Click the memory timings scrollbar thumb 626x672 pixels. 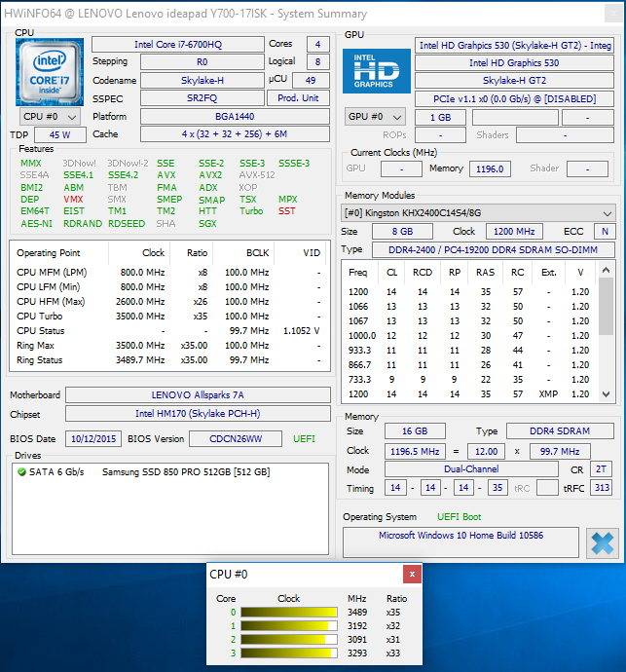(x=606, y=306)
